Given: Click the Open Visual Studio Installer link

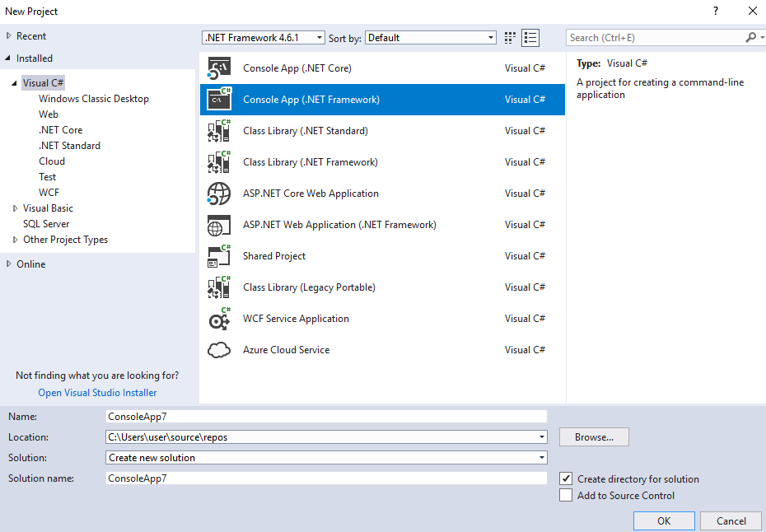Looking at the screenshot, I should pos(96,392).
